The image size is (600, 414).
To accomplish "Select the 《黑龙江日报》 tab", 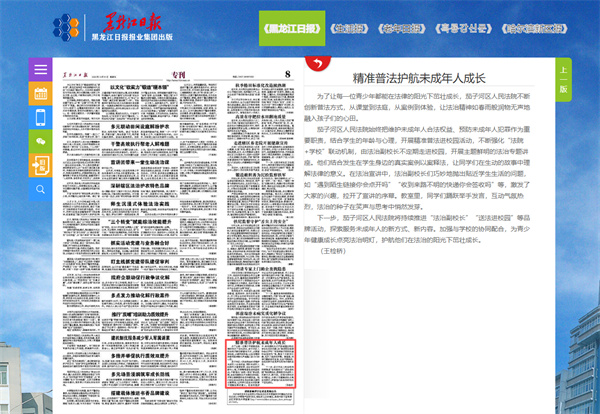I will [x=289, y=29].
